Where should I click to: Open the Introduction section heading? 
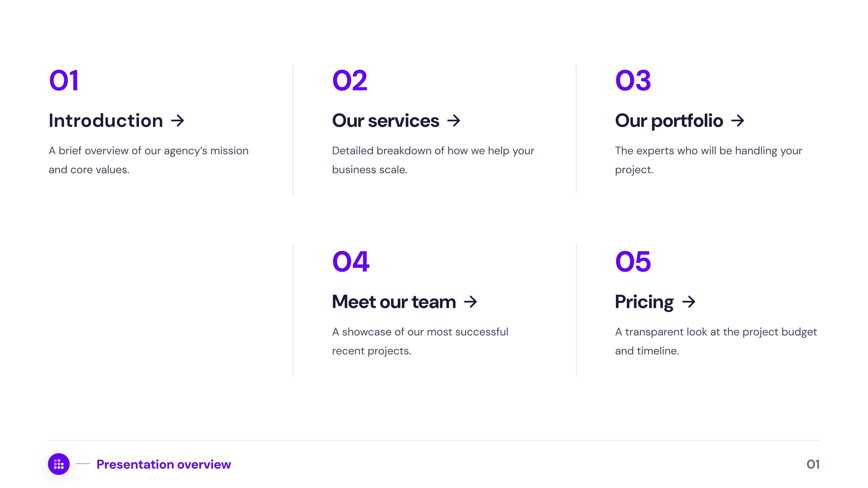[x=106, y=121]
